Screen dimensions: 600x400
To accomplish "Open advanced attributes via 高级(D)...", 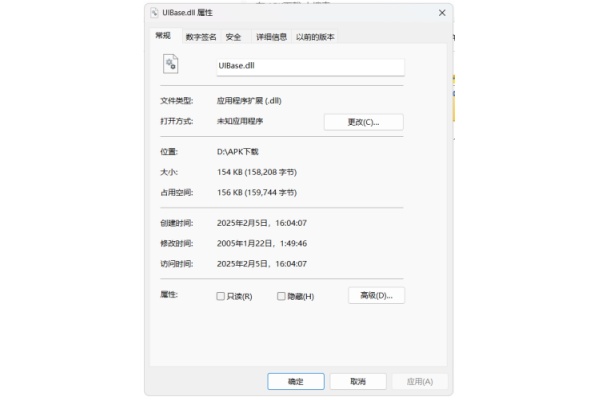I will click(376, 295).
